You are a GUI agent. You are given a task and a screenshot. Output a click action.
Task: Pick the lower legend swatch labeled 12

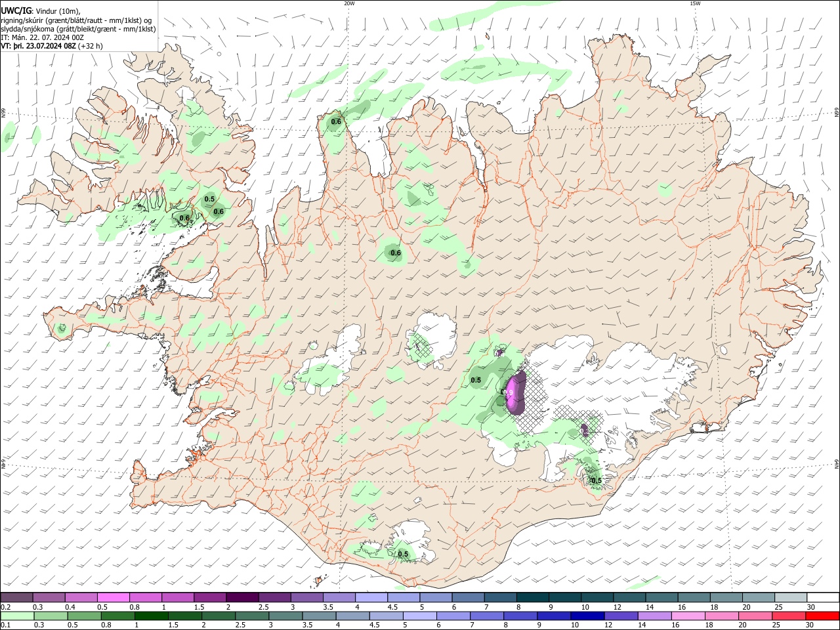point(620,616)
